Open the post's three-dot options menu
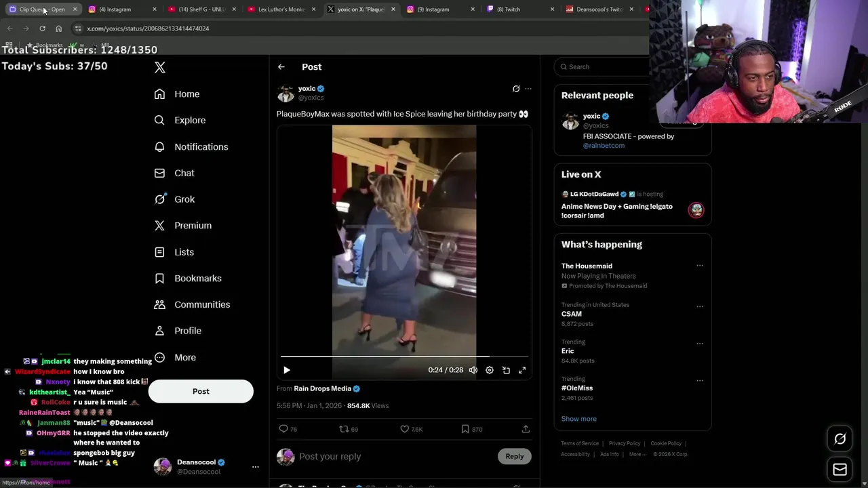This screenshot has height=488, width=868. (528, 89)
